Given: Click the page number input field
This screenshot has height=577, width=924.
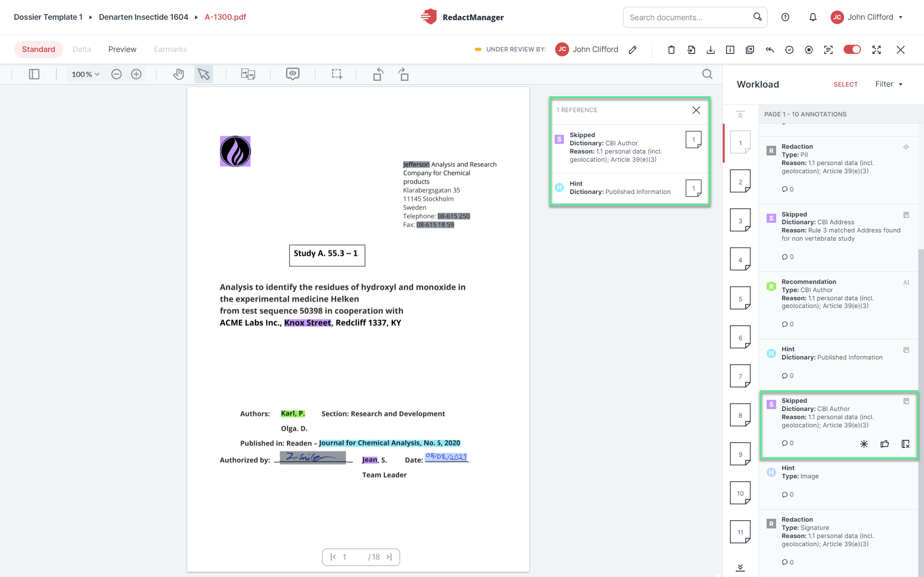Looking at the screenshot, I should point(353,557).
